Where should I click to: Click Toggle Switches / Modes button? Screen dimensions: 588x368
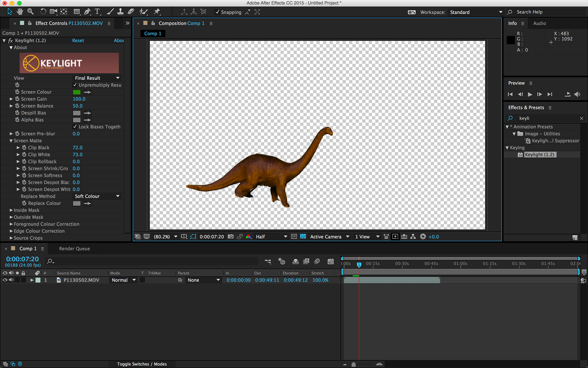[142, 364]
